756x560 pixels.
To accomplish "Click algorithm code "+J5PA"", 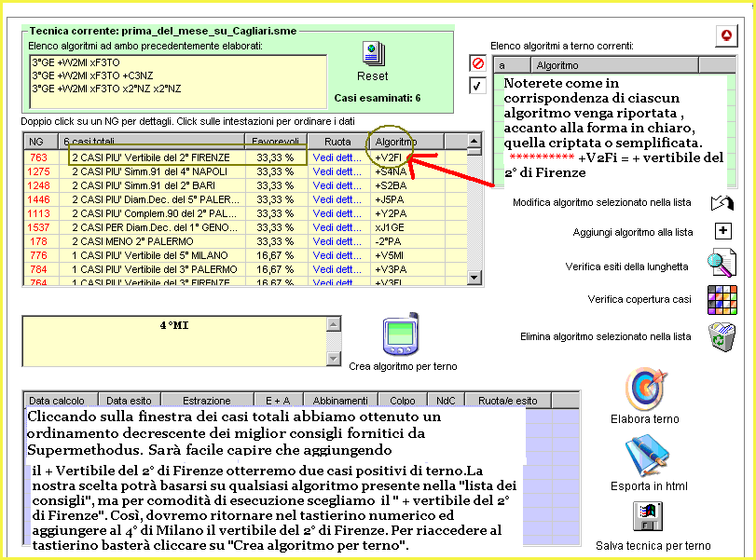I will [390, 199].
